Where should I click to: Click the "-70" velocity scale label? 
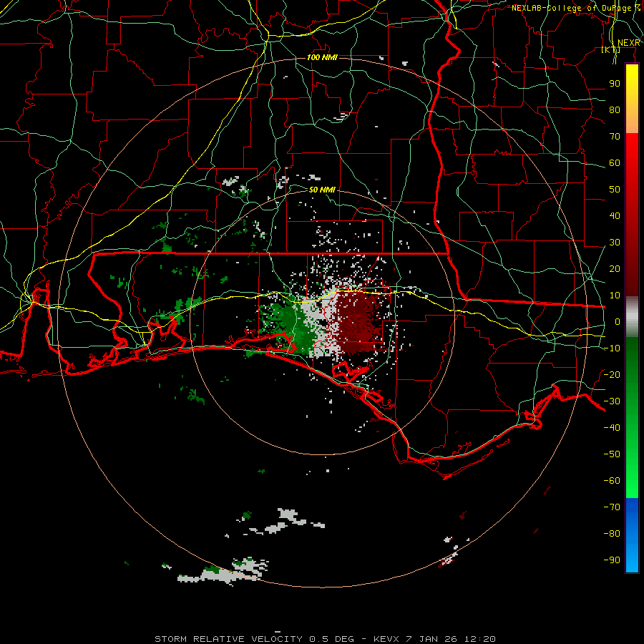(612, 507)
